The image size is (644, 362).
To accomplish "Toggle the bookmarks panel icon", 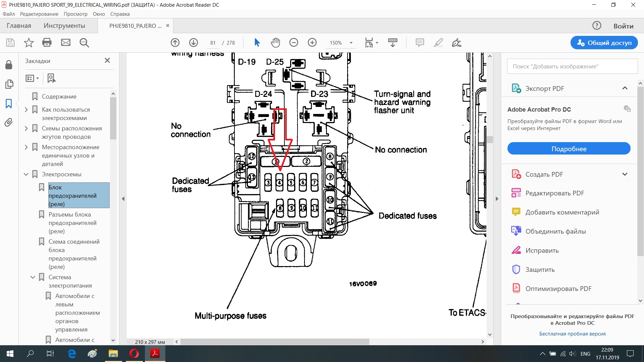I will coord(9,103).
